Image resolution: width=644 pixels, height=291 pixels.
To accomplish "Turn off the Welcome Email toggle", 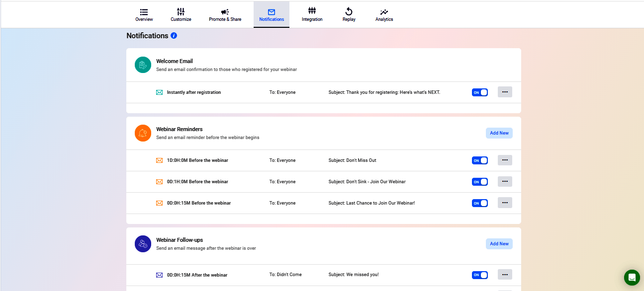I will click(x=480, y=92).
